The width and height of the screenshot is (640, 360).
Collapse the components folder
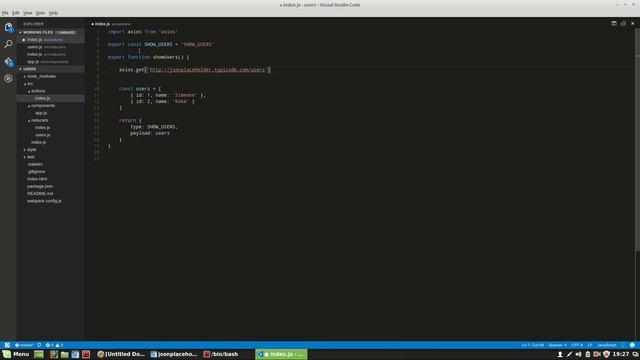click(51, 106)
